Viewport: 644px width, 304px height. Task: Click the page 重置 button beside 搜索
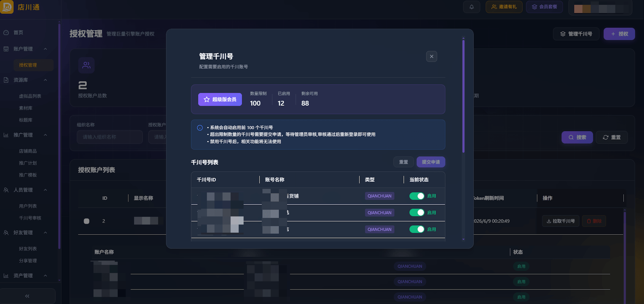point(612,137)
